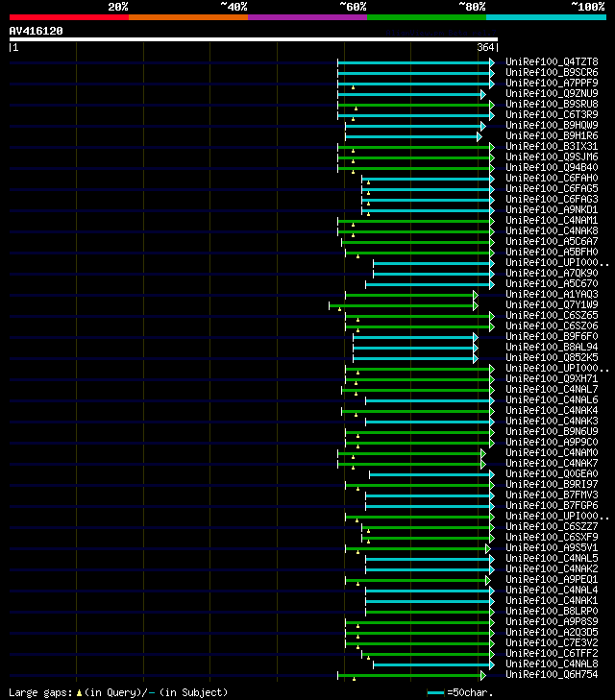Open the UniRef100_C6FAG5 hit
Image resolution: width=615 pixels, height=700 pixels.
(x=552, y=188)
